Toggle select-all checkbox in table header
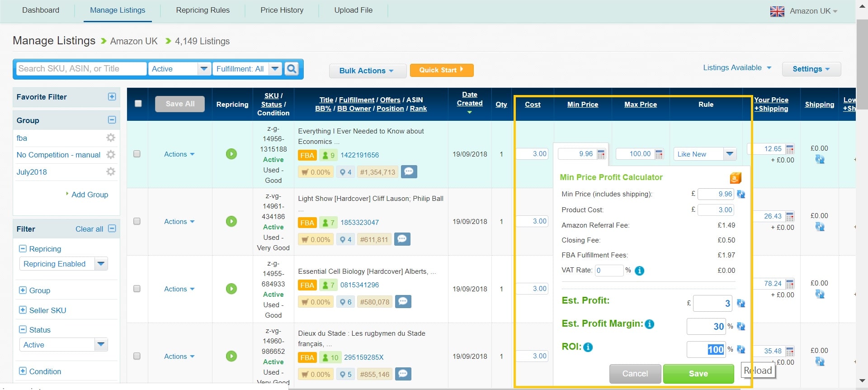This screenshot has width=868, height=390. pyautogui.click(x=138, y=104)
